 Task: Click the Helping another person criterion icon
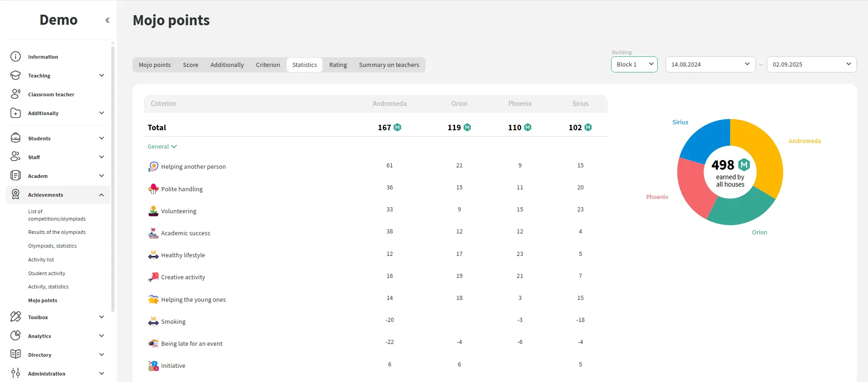(153, 166)
